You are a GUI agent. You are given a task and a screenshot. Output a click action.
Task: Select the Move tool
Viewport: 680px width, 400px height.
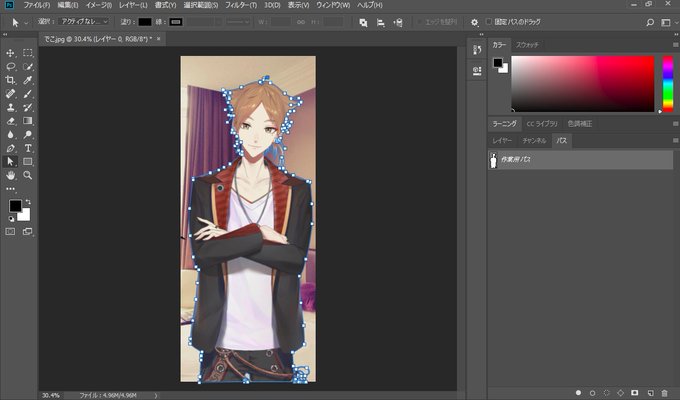pyautogui.click(x=10, y=53)
